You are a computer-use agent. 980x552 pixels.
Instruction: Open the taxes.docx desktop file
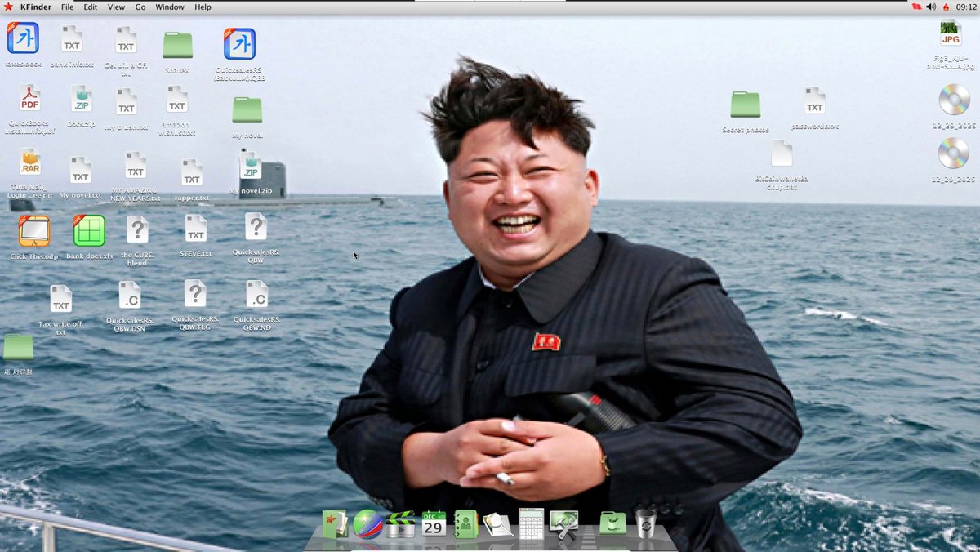click(x=23, y=38)
